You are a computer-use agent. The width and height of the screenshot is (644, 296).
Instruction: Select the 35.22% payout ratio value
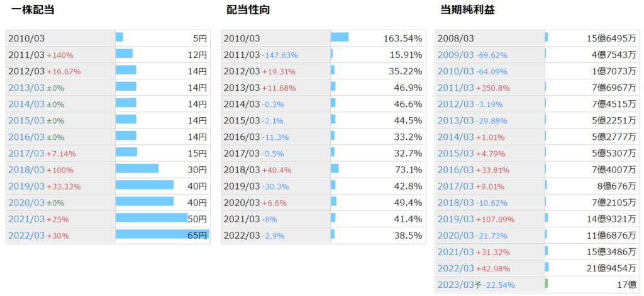(x=406, y=72)
